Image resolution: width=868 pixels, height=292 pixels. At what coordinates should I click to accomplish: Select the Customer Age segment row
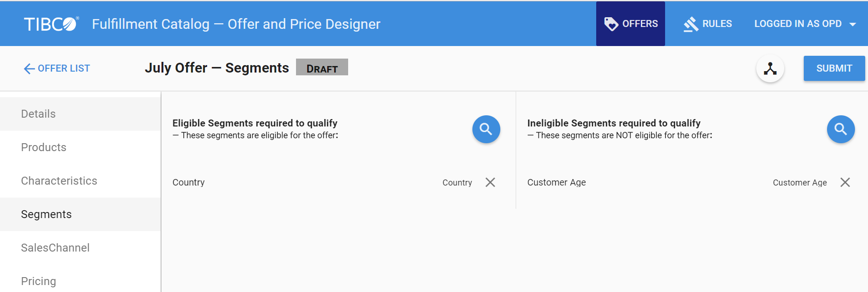pyautogui.click(x=557, y=182)
